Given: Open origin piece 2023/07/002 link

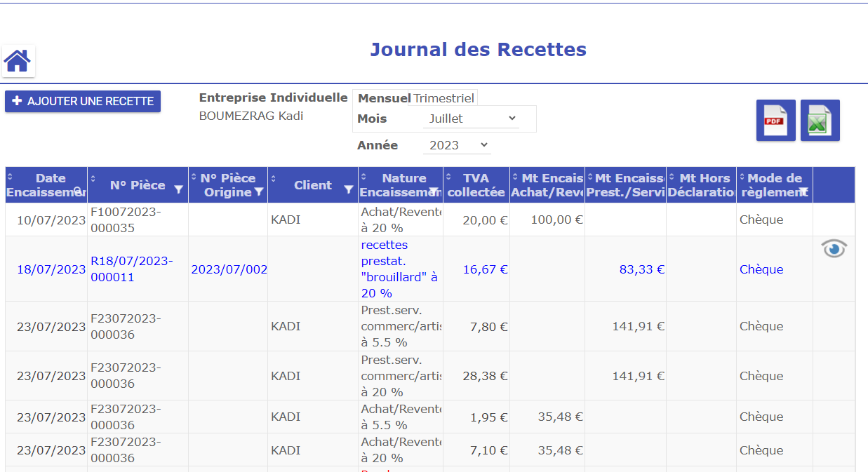Looking at the screenshot, I should [x=229, y=269].
